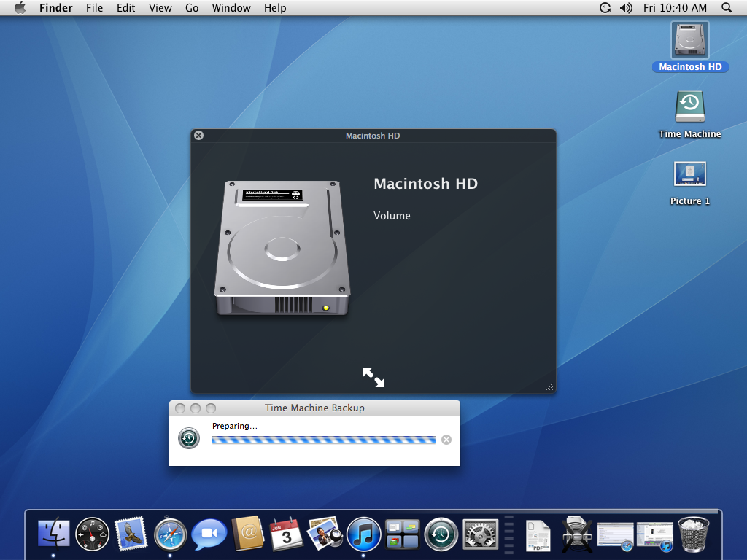This screenshot has height=560, width=747.
Task: Click the crossed-out printer icon in Dock
Action: click(x=577, y=534)
